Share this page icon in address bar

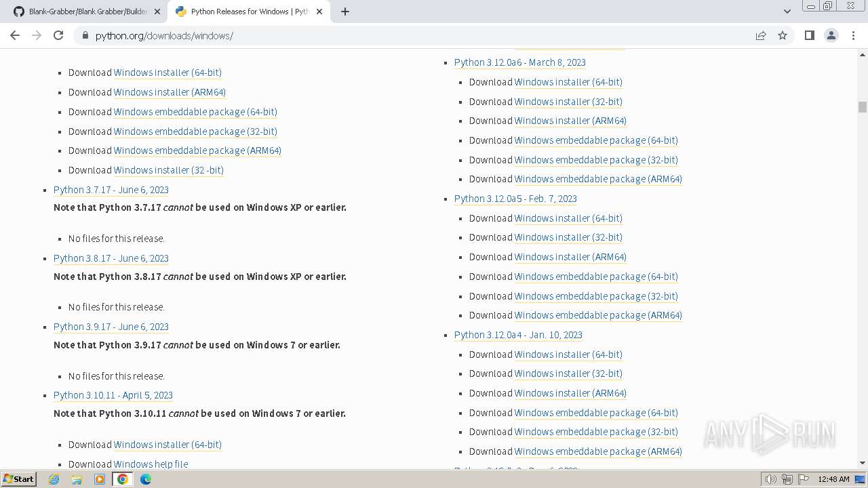761,35
